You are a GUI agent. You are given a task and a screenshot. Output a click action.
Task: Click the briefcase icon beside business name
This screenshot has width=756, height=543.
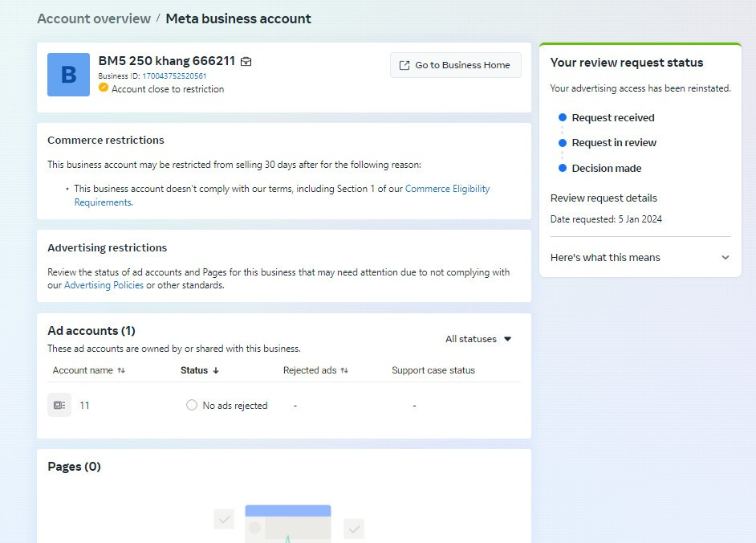tap(246, 62)
